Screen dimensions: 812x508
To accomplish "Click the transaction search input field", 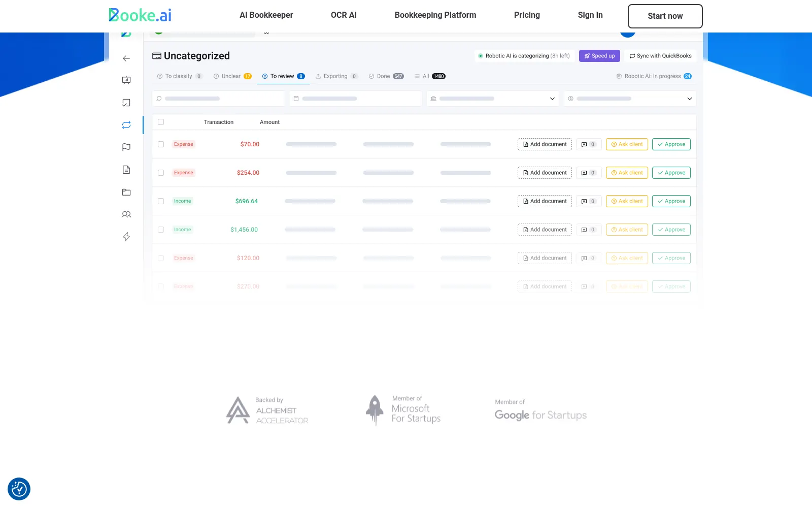I will point(218,99).
